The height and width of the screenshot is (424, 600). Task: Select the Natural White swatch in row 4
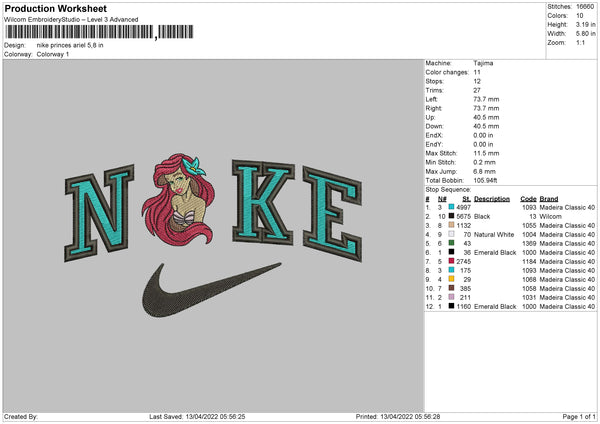click(452, 234)
